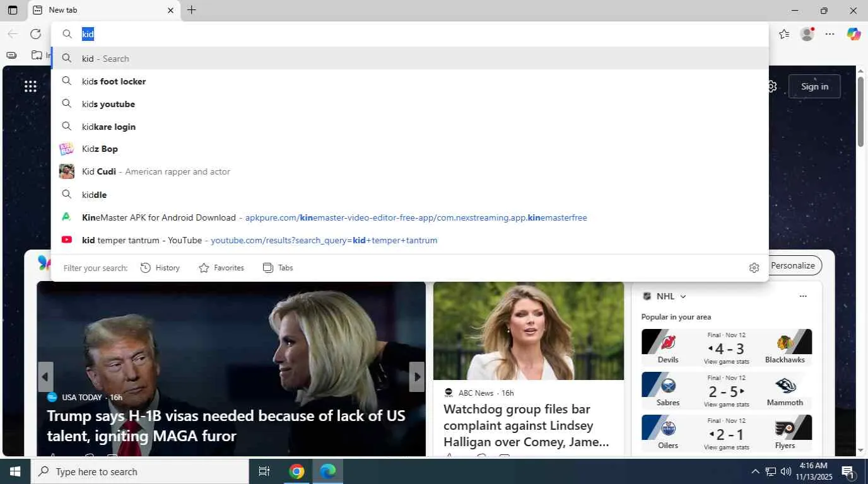Open the browser profile icon

807,34
